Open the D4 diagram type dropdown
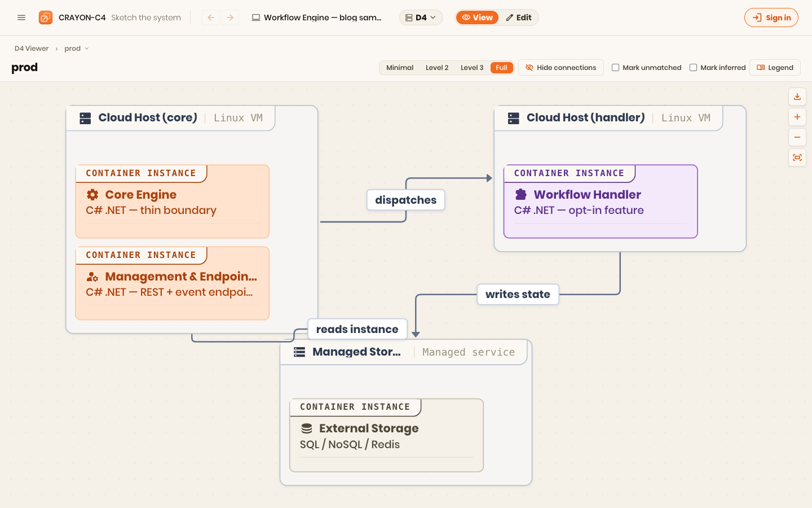 421,17
